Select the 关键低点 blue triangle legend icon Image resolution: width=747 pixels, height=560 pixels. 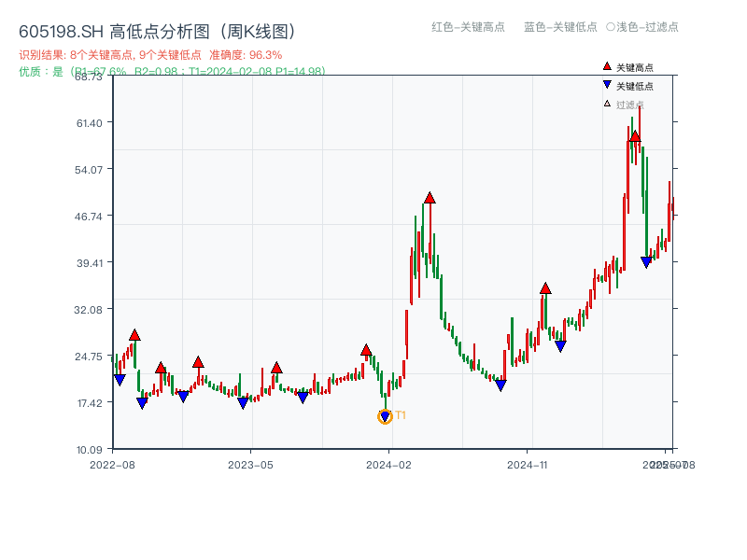point(606,86)
